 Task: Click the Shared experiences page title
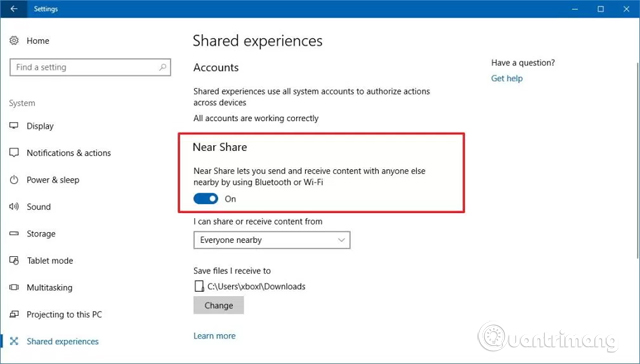(x=258, y=41)
